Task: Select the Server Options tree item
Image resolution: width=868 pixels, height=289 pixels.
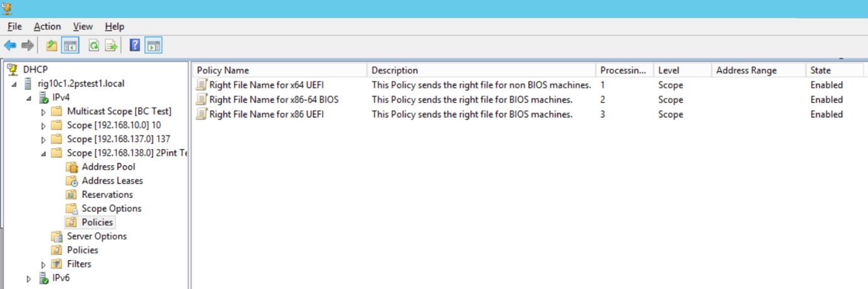Action: coord(97,236)
